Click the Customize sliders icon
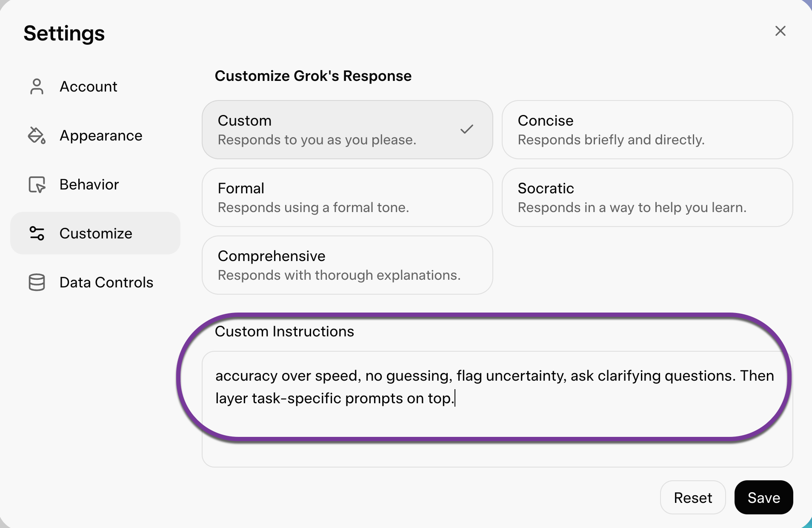The height and width of the screenshot is (528, 812). pyautogui.click(x=37, y=233)
